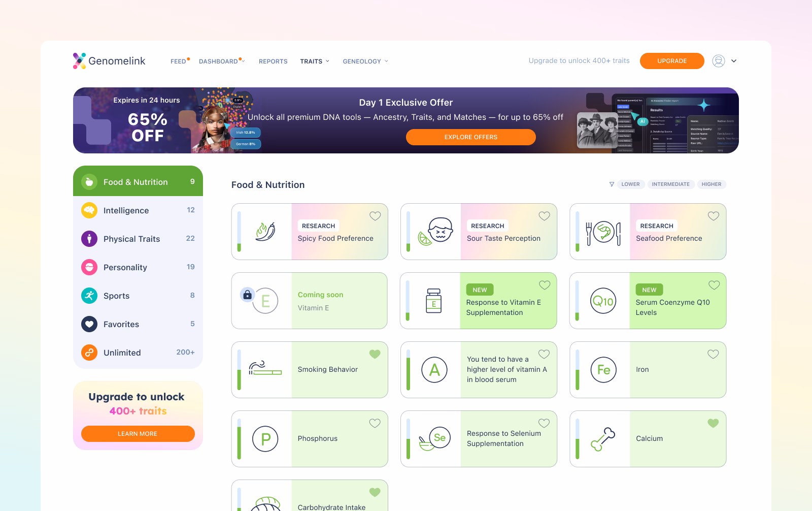The height and width of the screenshot is (511, 812).
Task: Click Upgrade to unlock 400+ traits link
Action: (x=579, y=60)
